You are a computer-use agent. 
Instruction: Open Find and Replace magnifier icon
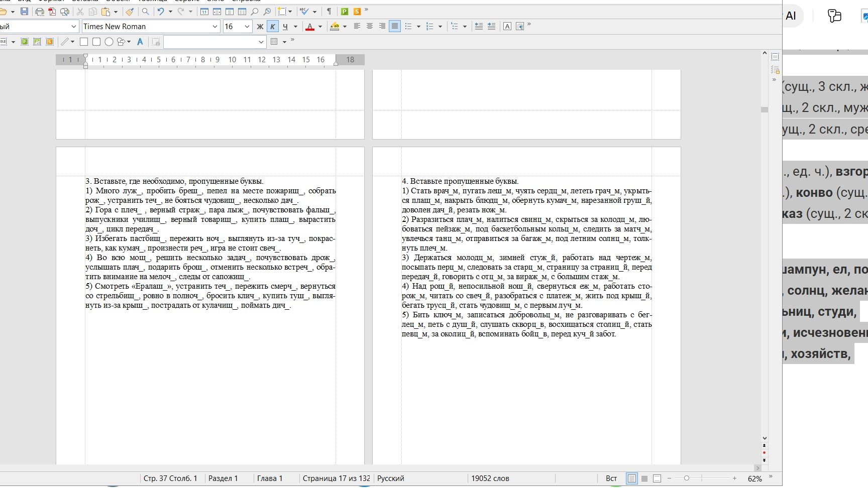click(x=145, y=12)
